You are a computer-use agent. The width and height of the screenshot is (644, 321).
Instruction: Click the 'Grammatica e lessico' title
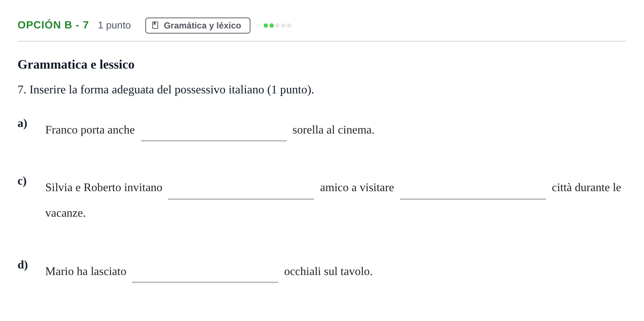[76, 65]
